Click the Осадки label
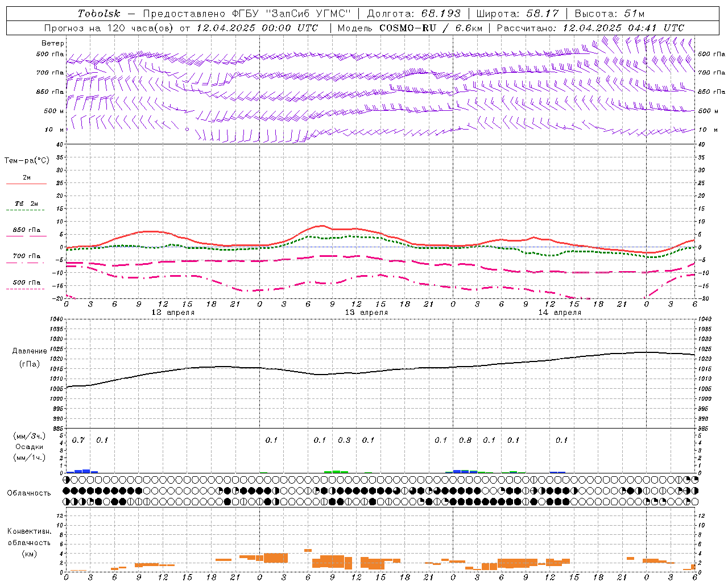Screen dimensions: 728x582 [30, 447]
